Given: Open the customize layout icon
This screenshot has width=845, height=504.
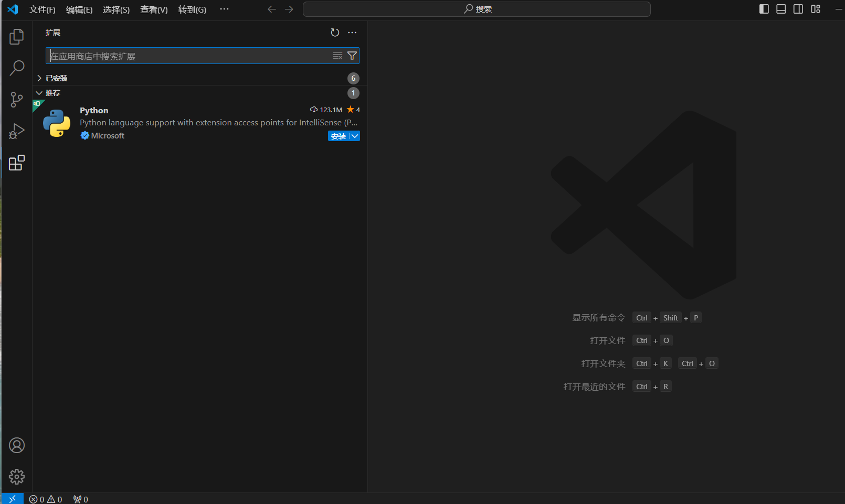Looking at the screenshot, I should 815,9.
